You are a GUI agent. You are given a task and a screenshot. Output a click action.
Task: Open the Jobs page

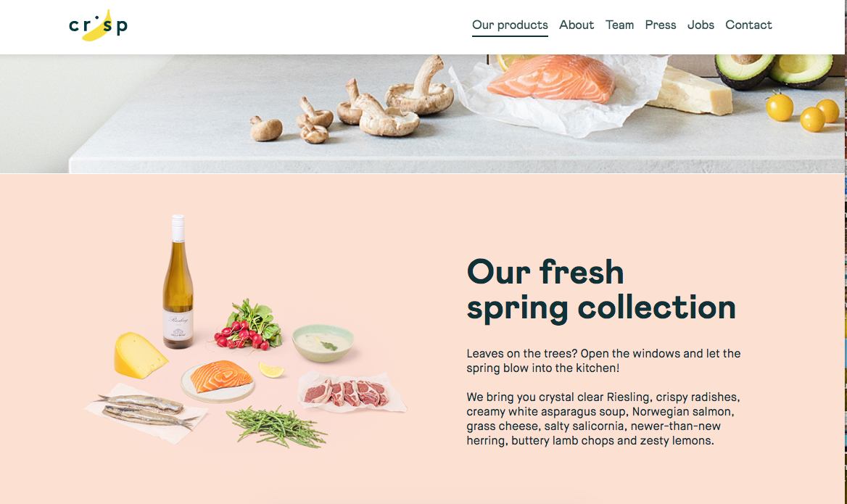coord(701,25)
